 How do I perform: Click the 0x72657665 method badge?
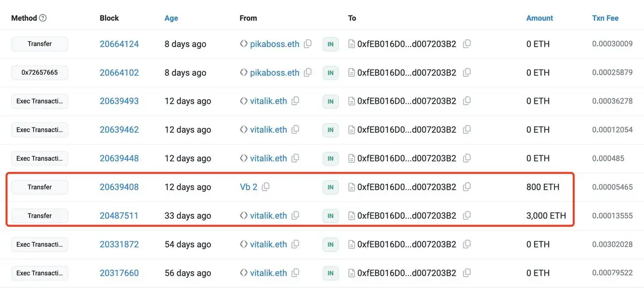tap(40, 73)
